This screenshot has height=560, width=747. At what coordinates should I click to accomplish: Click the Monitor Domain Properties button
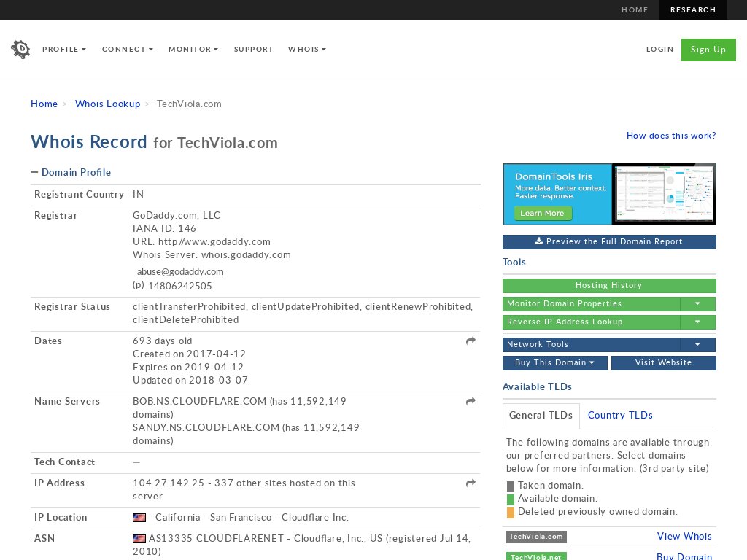coord(591,304)
